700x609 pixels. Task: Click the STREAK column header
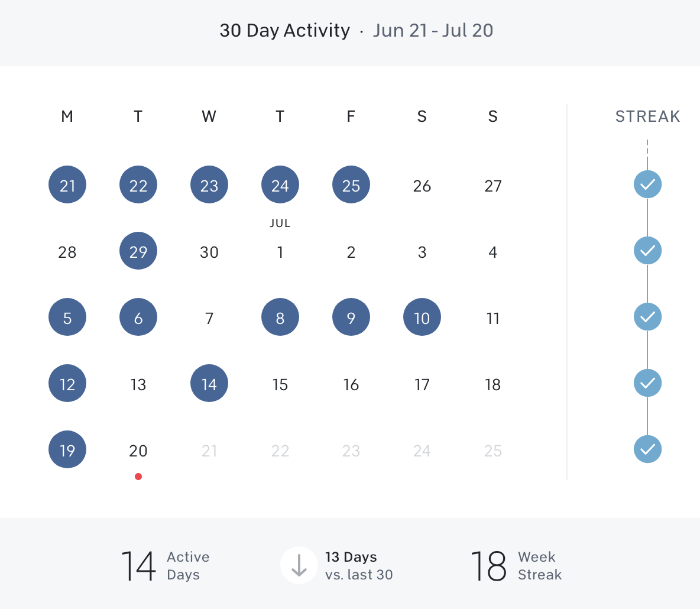[x=647, y=116]
